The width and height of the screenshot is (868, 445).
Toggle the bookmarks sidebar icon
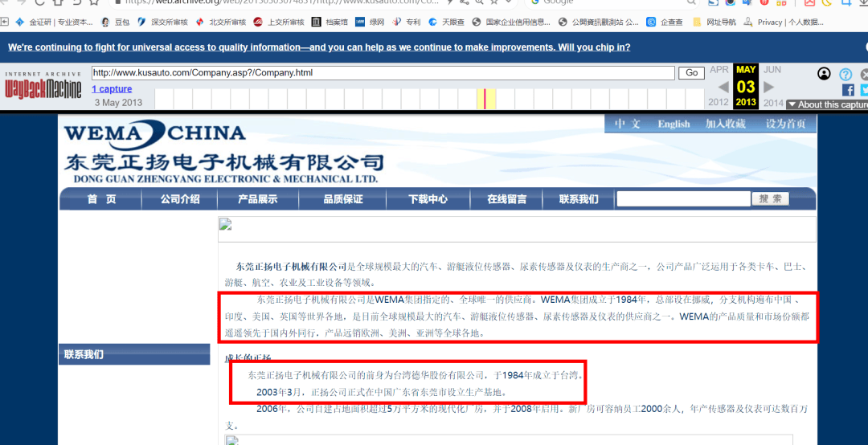pyautogui.click(x=5, y=22)
